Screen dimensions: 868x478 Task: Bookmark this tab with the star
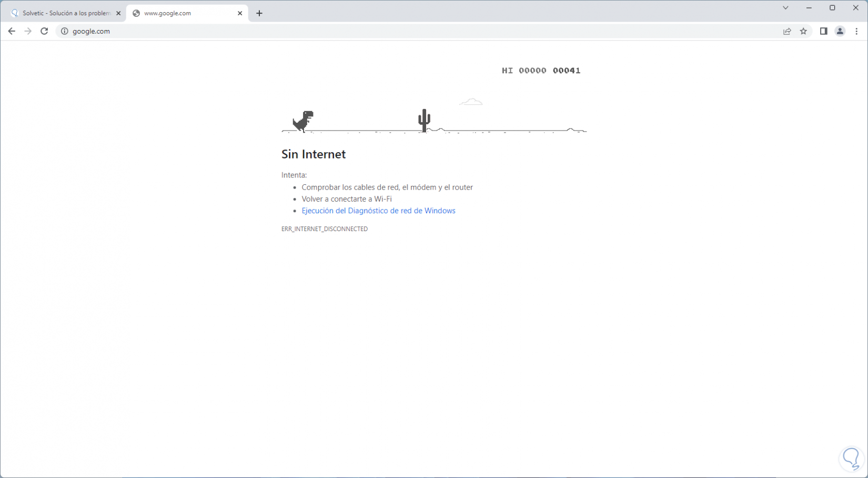803,31
